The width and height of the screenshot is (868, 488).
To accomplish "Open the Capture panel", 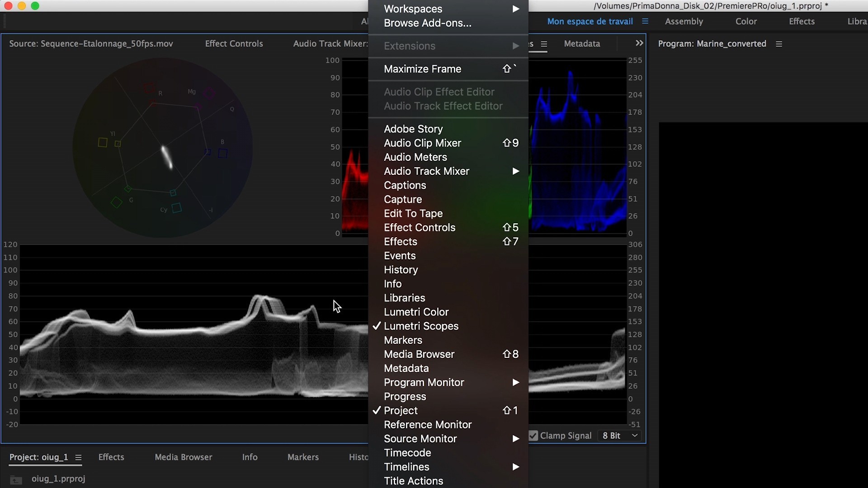I will 448,199.
